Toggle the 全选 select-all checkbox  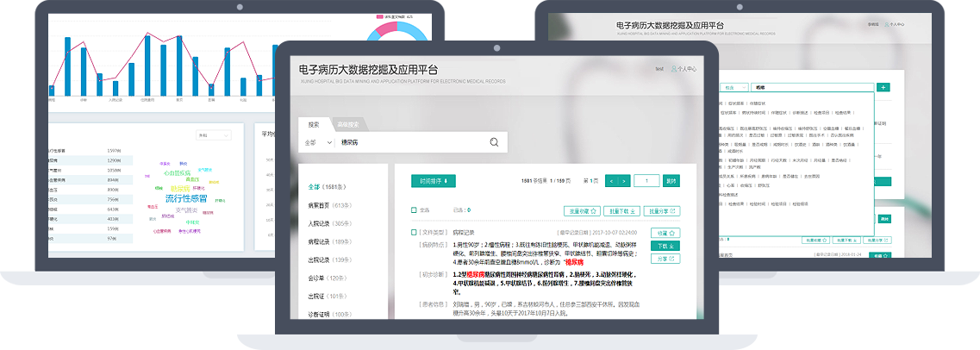coord(414,209)
